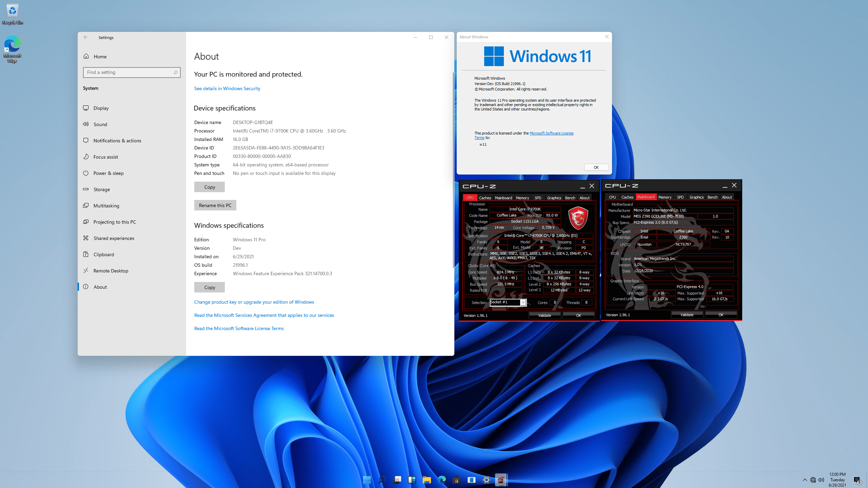Screen dimensions: 868x488
Task: Open See details in Windows Security
Action: [x=227, y=88]
